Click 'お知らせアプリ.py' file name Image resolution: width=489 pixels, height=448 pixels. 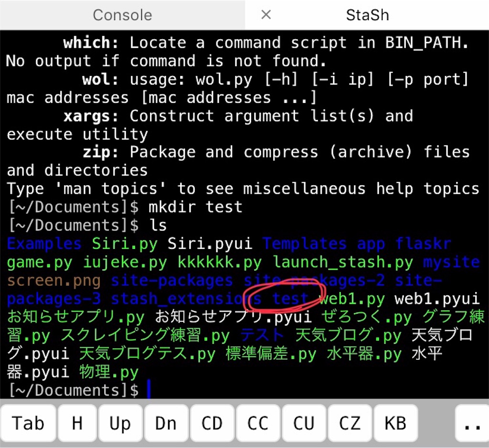coord(76,317)
